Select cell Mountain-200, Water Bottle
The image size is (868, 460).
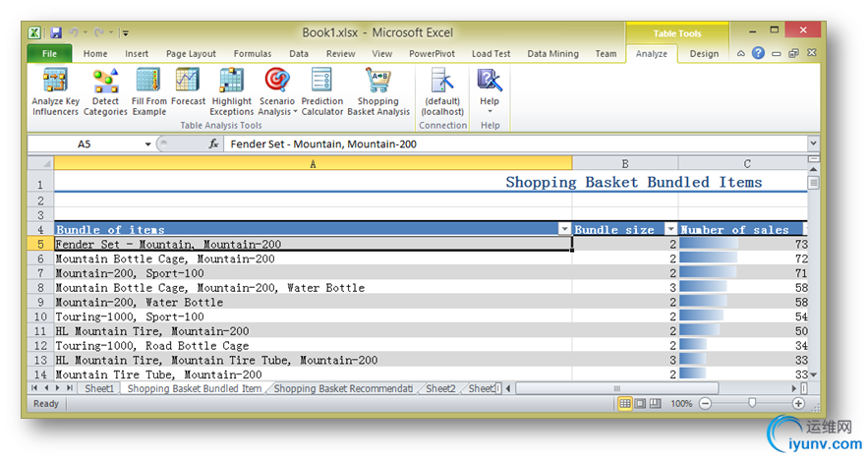coord(313,302)
